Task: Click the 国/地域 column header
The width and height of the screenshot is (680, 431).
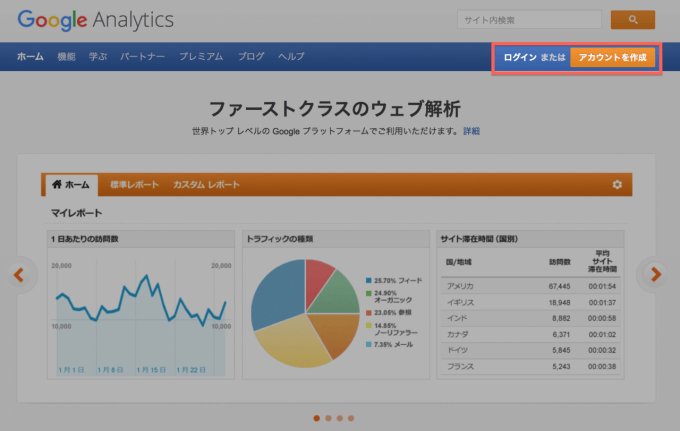Action: click(x=458, y=262)
